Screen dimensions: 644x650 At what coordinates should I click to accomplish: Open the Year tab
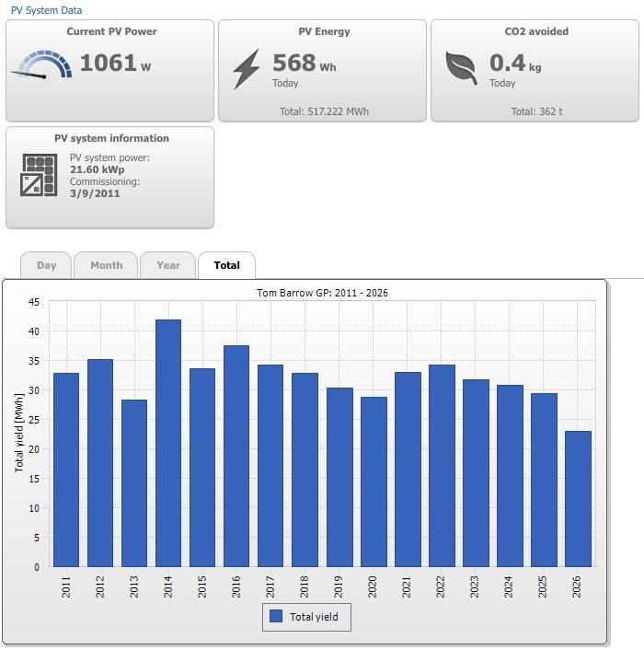[168, 265]
